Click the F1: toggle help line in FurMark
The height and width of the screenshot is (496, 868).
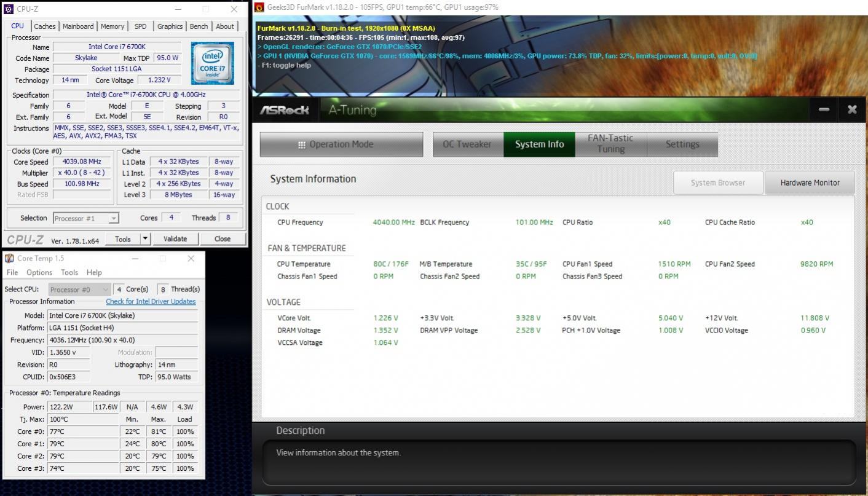coord(284,65)
